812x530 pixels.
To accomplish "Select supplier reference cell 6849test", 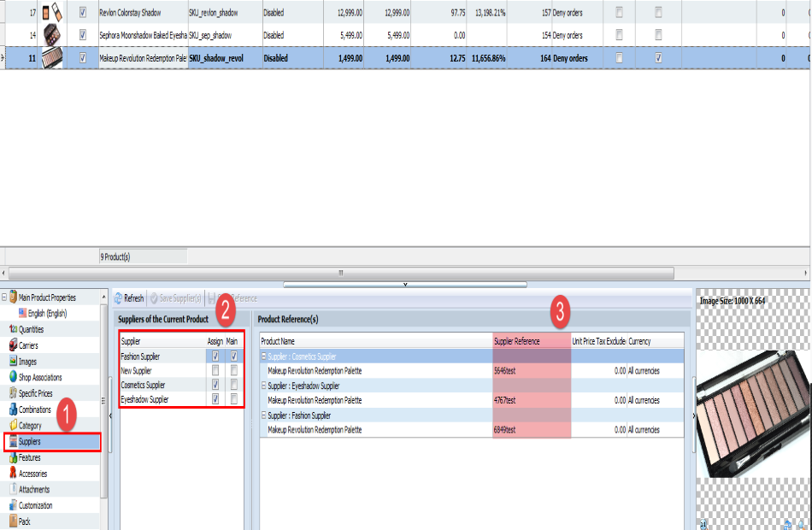I will pos(532,430).
